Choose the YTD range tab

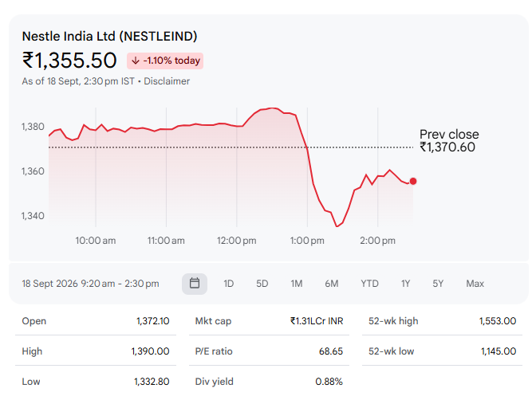click(x=369, y=284)
